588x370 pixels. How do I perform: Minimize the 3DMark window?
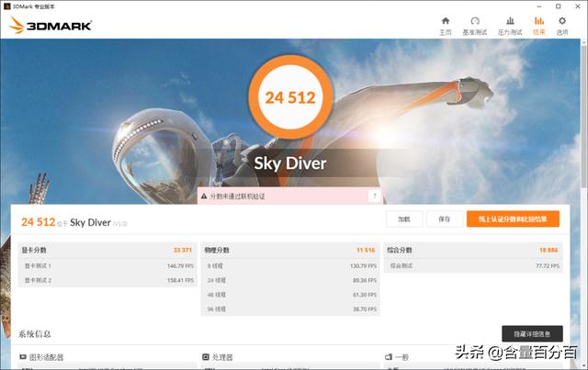pyautogui.click(x=539, y=6)
